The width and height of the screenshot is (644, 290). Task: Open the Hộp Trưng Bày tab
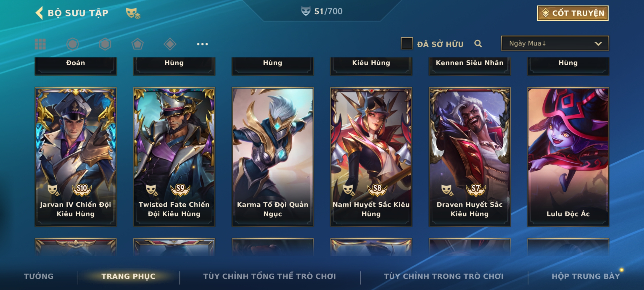coord(586,276)
